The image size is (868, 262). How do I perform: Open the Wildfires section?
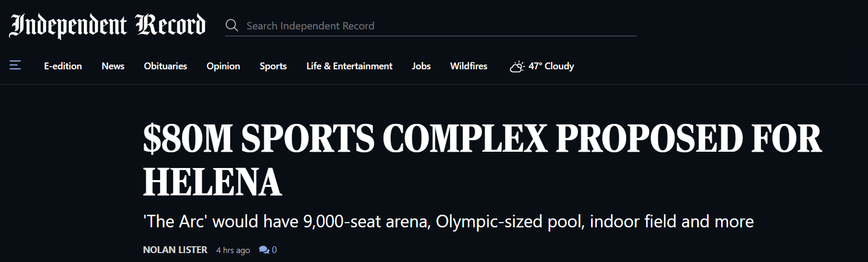click(469, 66)
